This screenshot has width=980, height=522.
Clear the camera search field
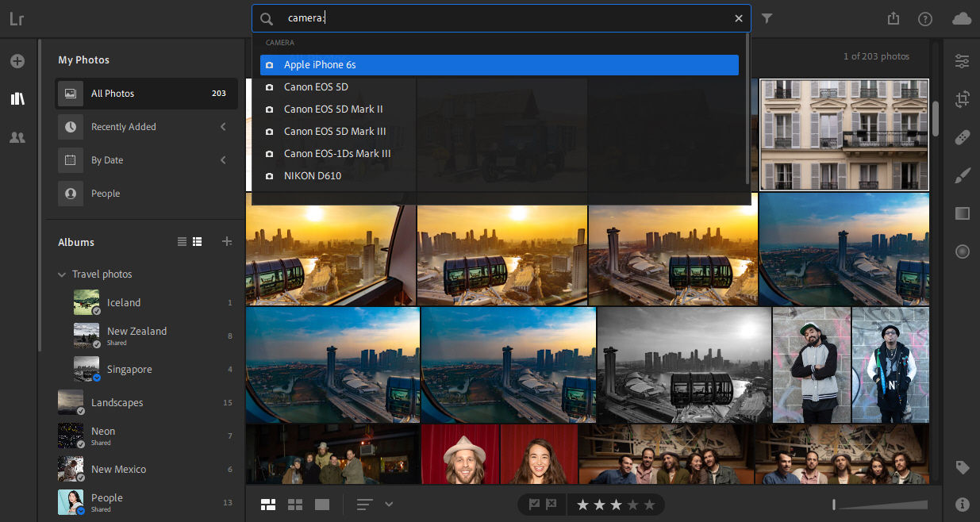(738, 17)
